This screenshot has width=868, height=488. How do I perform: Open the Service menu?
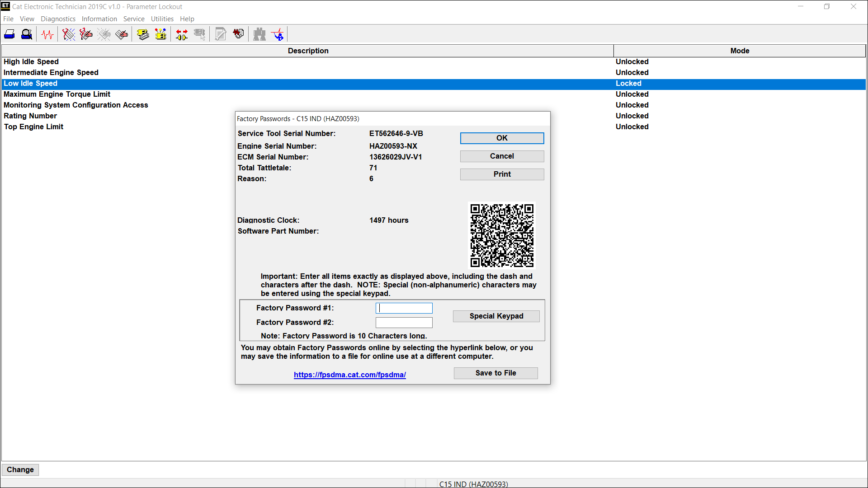point(134,19)
